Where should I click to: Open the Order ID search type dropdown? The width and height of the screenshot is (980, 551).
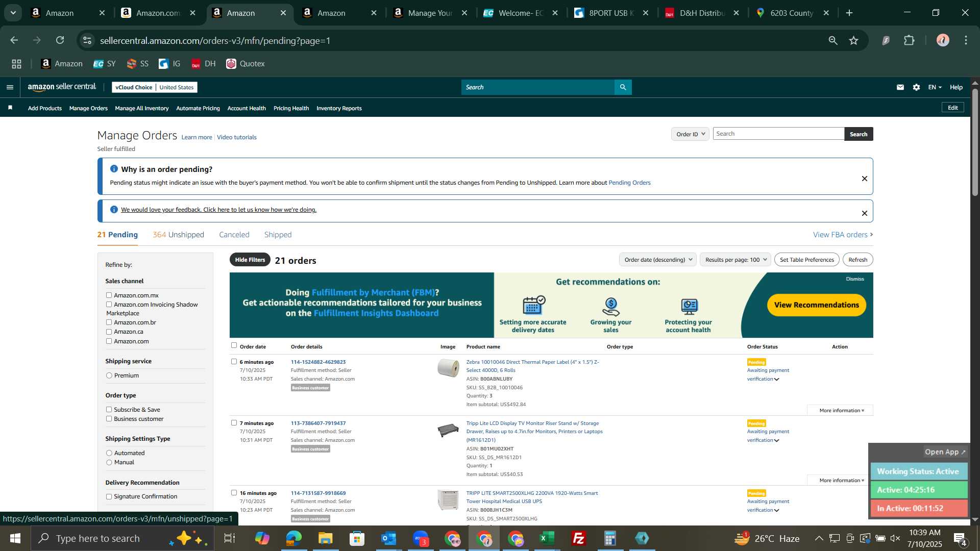coord(690,134)
